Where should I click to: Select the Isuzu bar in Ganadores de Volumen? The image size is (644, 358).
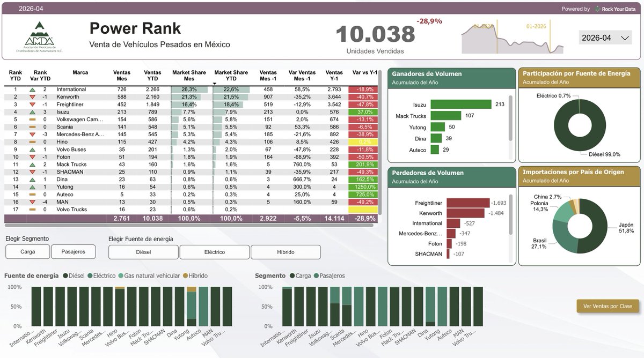point(461,105)
